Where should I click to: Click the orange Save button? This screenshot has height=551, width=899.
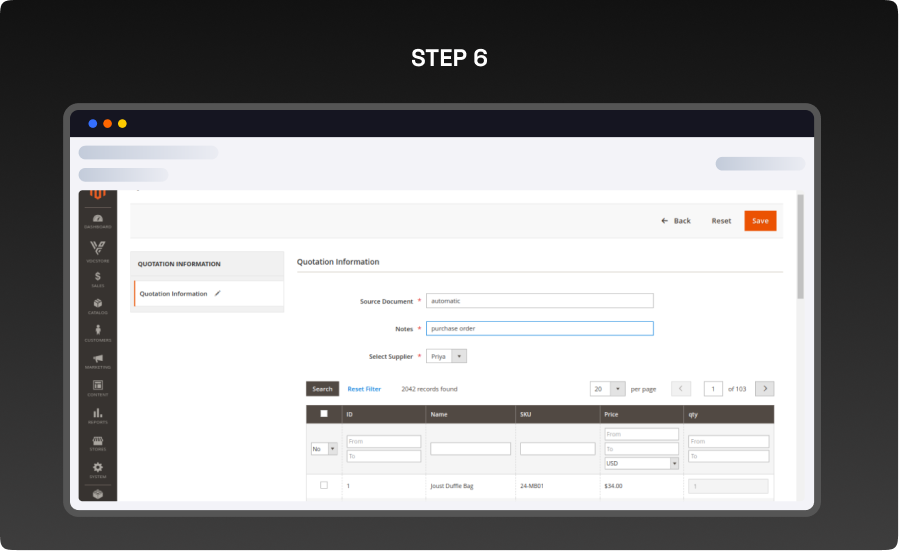point(760,220)
